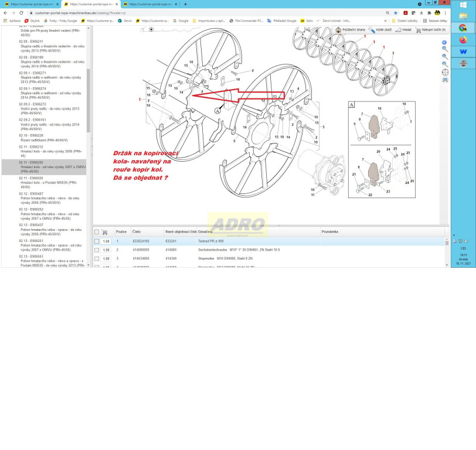Select tree item 02.09.1 - E906271
The height and width of the screenshot is (450, 476).
tap(50, 77)
